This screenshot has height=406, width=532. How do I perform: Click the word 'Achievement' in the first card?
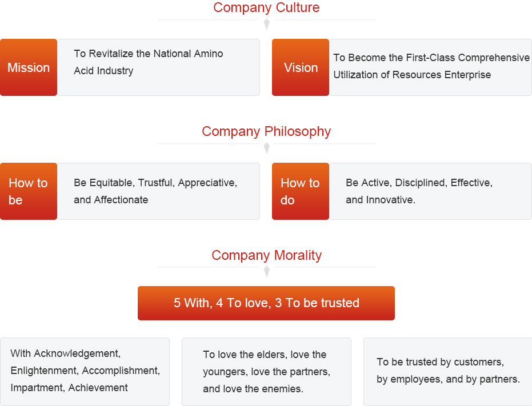98,388
